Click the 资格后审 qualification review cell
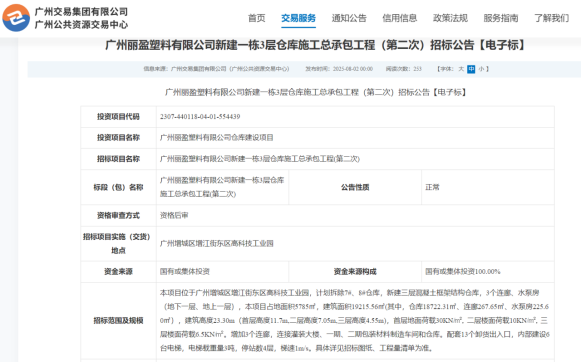The width and height of the screenshot is (582, 362). pos(355,215)
